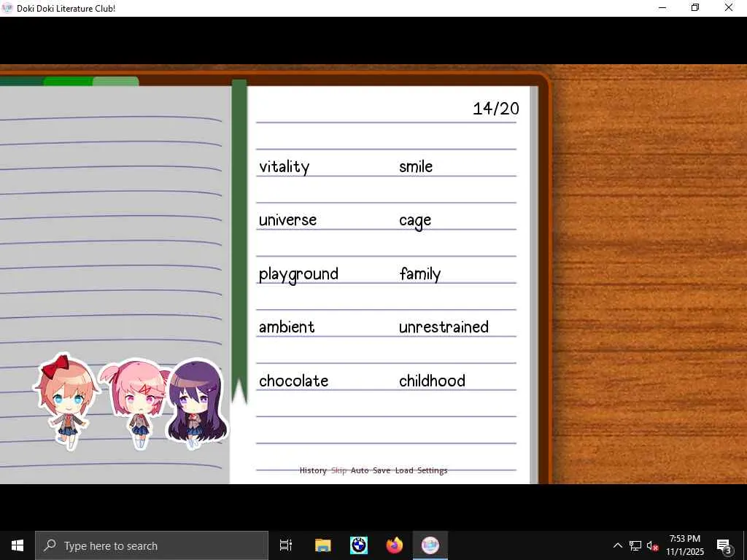Click the pink-haired Natsuki chibi sticker
The height and width of the screenshot is (560, 747).
pyautogui.click(x=137, y=404)
